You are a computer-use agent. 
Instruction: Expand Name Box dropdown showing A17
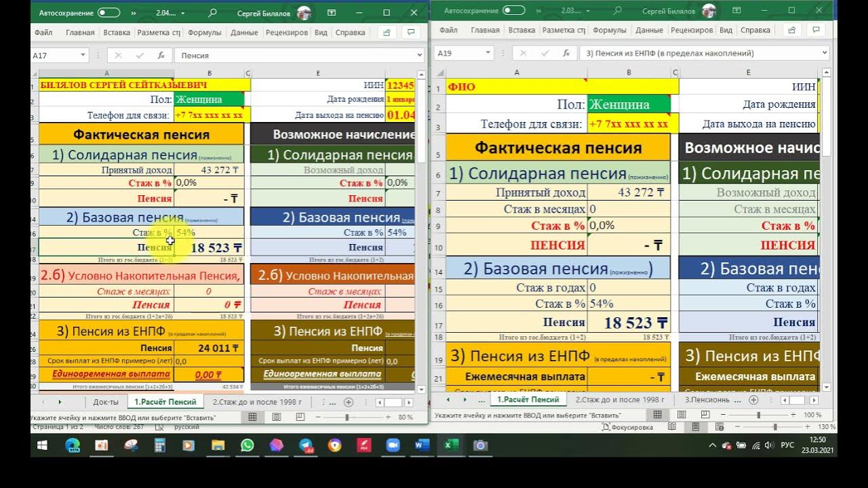(x=83, y=56)
